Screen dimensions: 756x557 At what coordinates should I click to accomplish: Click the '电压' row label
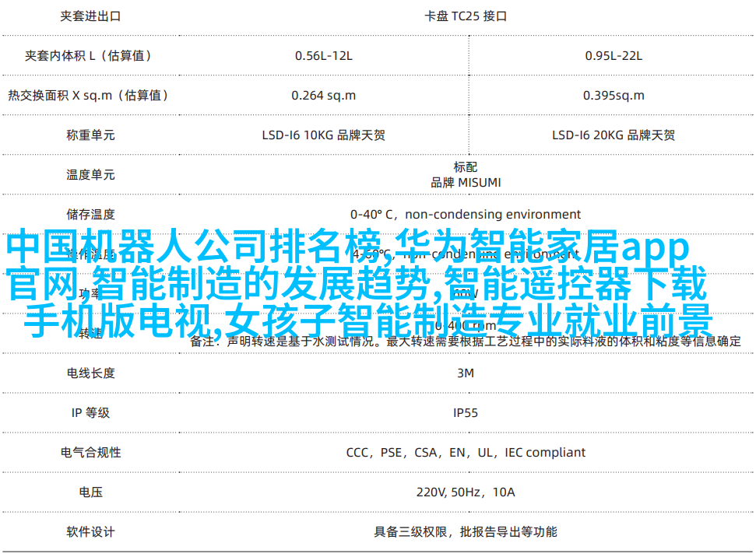(90, 492)
